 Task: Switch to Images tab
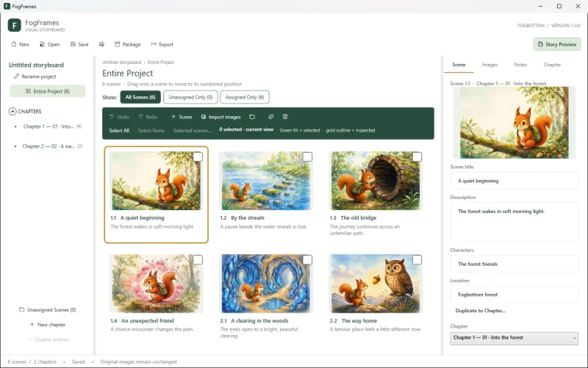(490, 65)
